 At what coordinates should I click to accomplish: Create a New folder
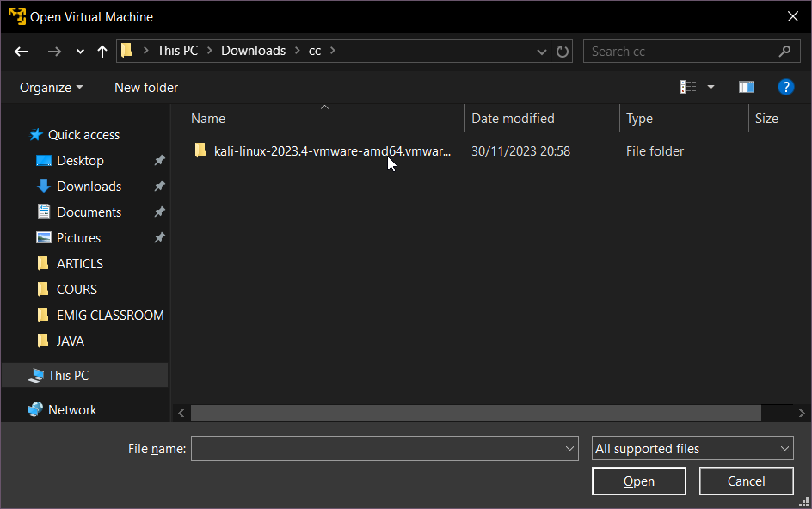pos(146,88)
